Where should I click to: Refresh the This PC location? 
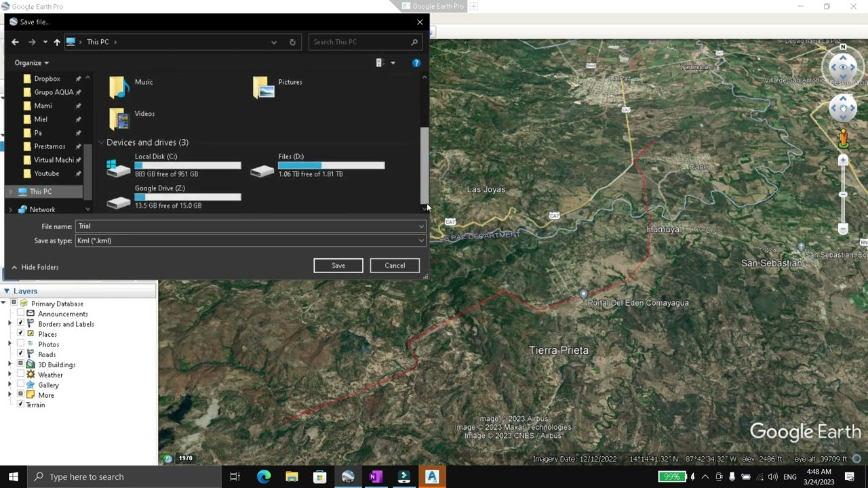pyautogui.click(x=292, y=42)
